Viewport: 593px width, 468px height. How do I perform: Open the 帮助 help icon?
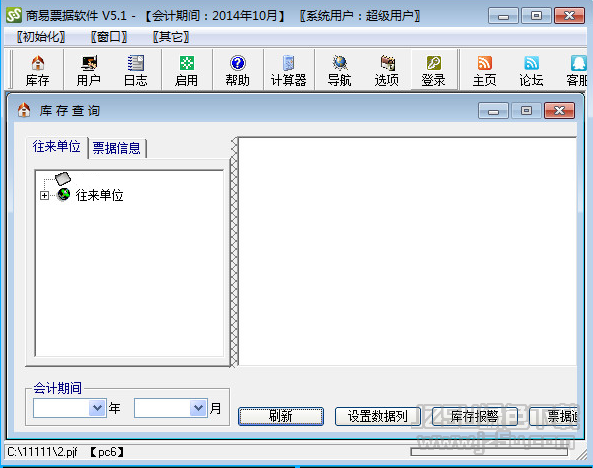238,70
